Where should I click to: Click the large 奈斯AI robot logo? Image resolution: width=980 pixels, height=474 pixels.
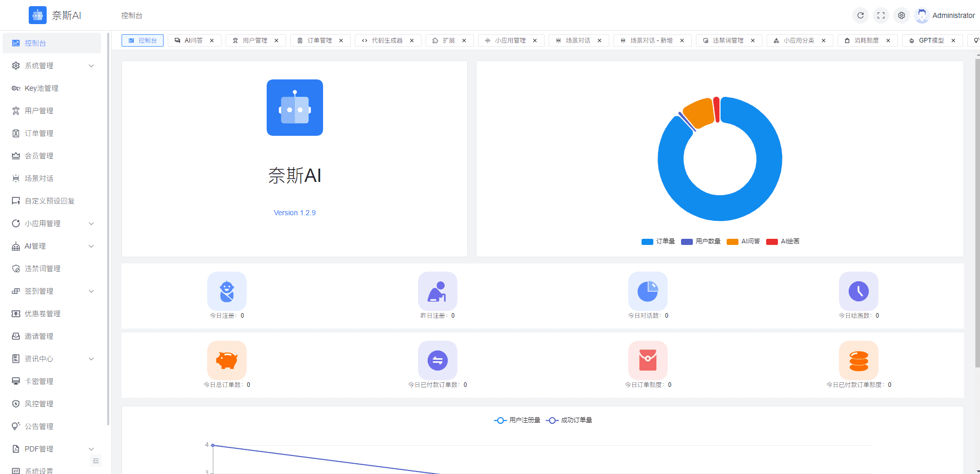(295, 108)
